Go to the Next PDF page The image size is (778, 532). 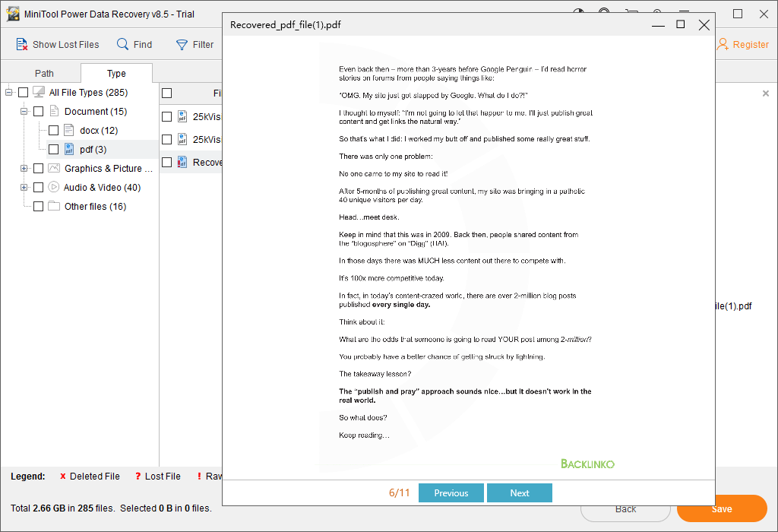[x=520, y=492]
